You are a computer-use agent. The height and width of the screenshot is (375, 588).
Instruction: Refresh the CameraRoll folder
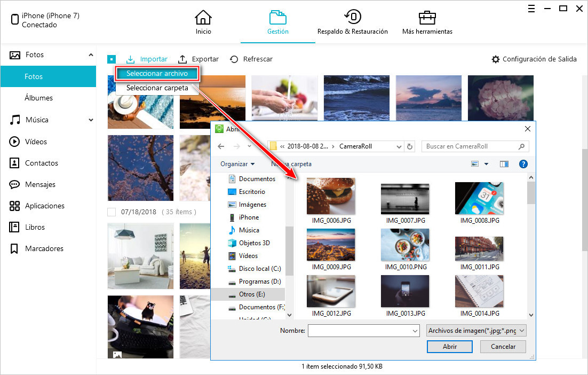pyautogui.click(x=410, y=147)
